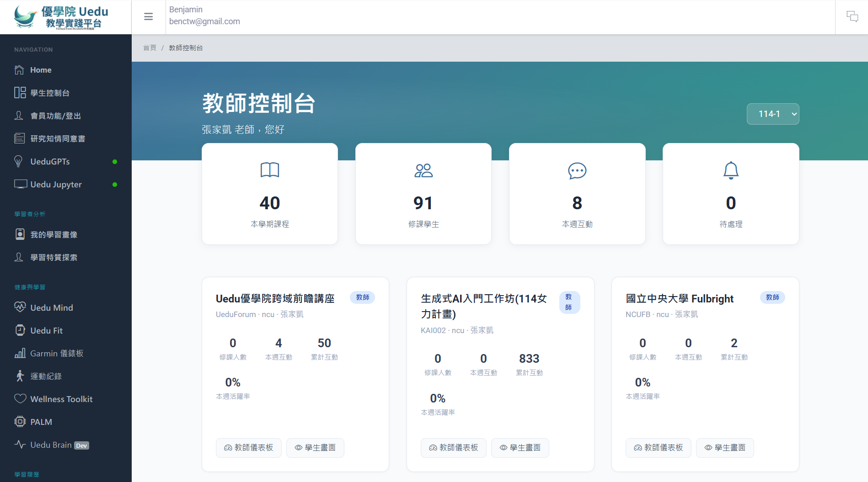The height and width of the screenshot is (482, 868).
Task: Click 教師儀表板 on Uedu優學院跨域前瞻講座 card
Action: point(248,448)
